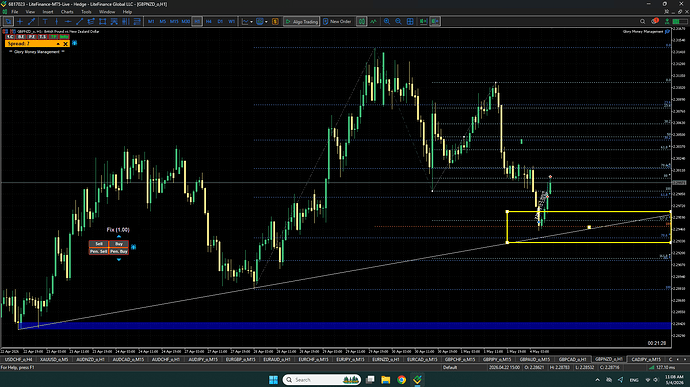Click the Pen. Buy button
Viewport: 690px width, 387px height.
pyautogui.click(x=119, y=251)
